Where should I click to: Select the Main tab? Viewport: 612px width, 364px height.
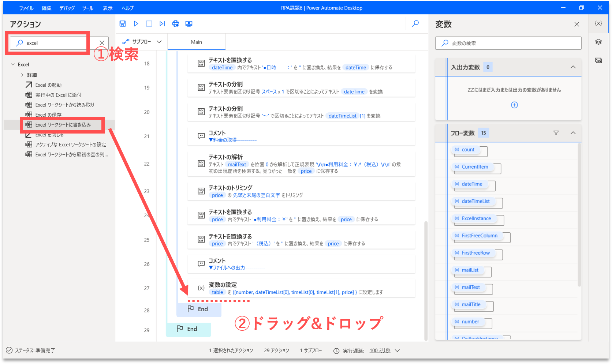tap(197, 42)
